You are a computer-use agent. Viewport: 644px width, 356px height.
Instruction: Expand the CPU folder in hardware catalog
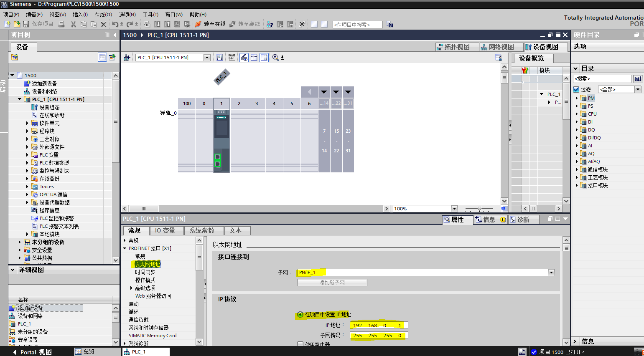577,114
